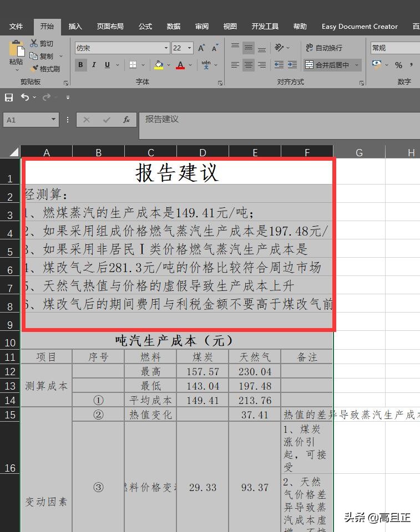Toggle Underline formatting

(107, 65)
